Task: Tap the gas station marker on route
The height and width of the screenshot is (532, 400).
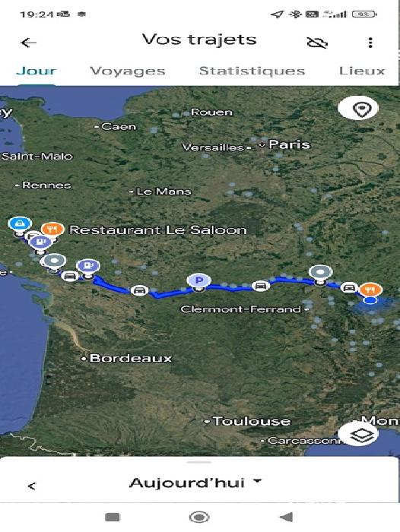Action: [x=88, y=267]
